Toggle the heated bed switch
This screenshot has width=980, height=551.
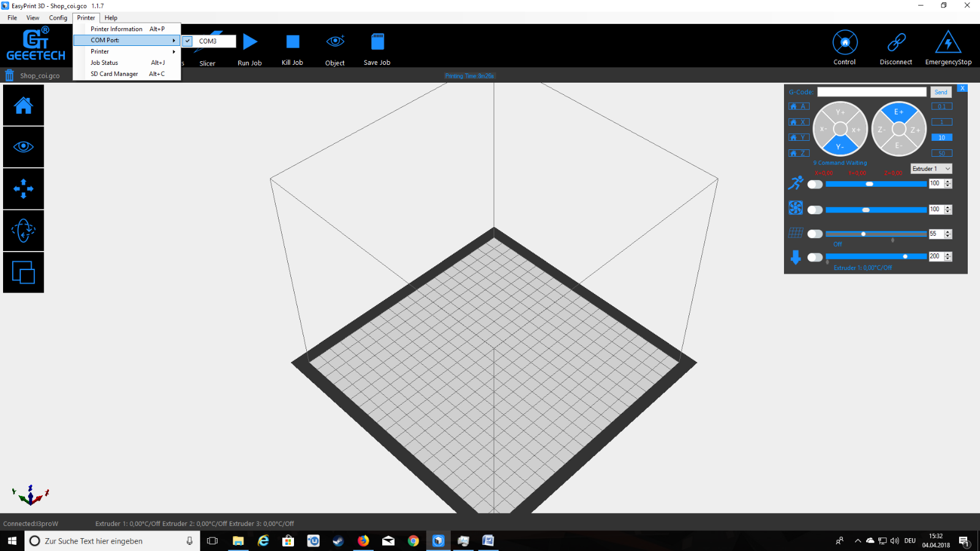815,234
